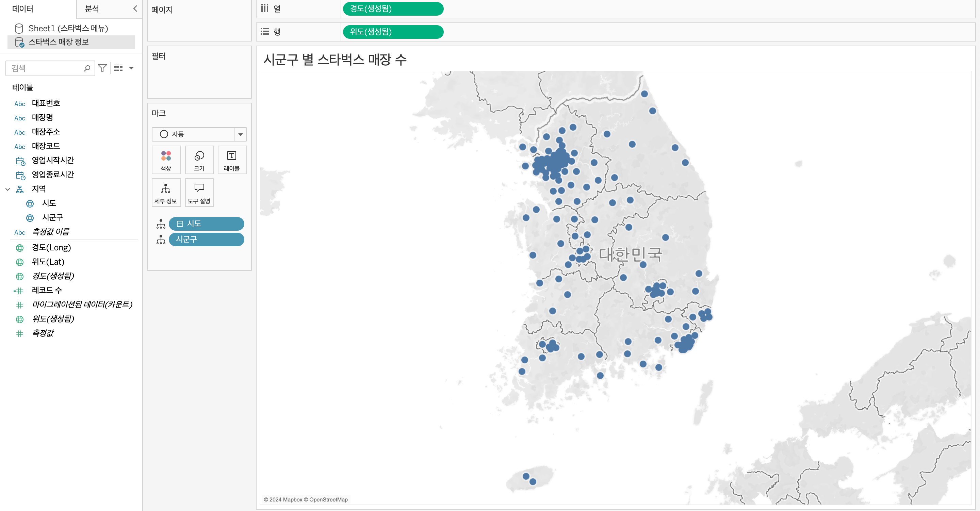The width and height of the screenshot is (980, 511).
Task: Collapse the 시도 pill hierarchy minus box
Action: click(180, 224)
